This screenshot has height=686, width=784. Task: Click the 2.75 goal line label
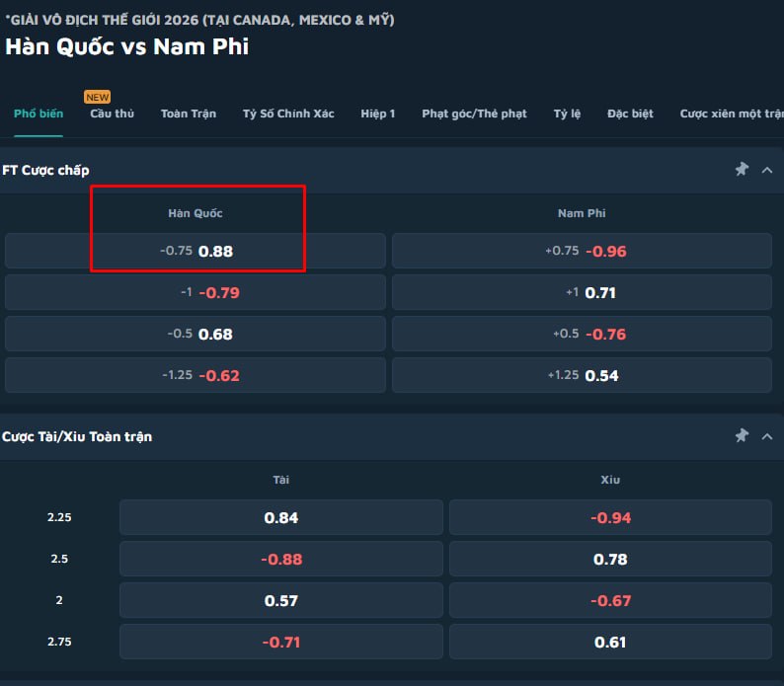pos(59,642)
